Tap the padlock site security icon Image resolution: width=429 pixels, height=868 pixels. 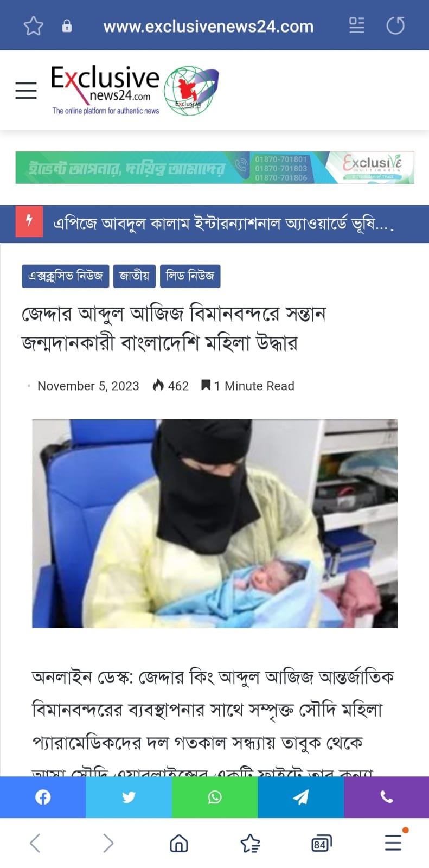coord(67,25)
